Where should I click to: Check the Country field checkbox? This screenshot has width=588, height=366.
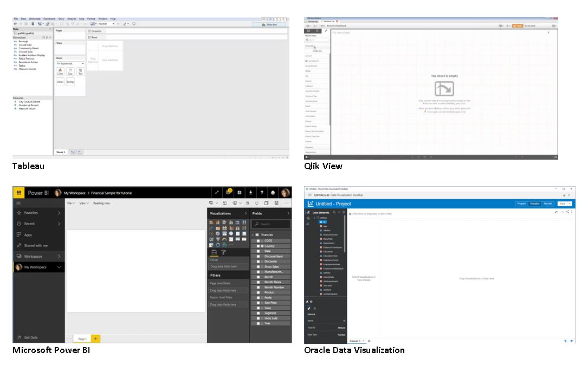[x=258, y=246]
